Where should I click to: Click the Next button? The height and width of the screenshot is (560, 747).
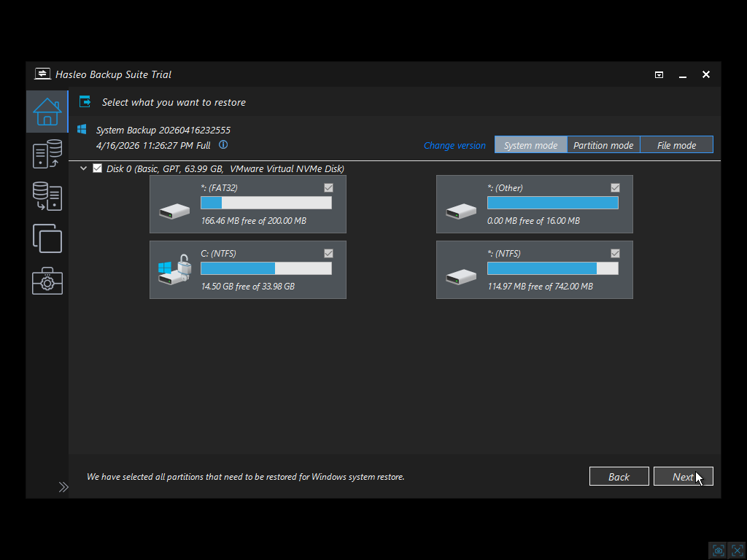click(683, 476)
